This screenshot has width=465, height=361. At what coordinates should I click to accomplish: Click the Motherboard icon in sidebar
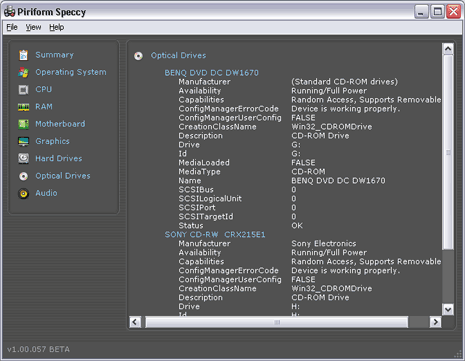tap(23, 124)
